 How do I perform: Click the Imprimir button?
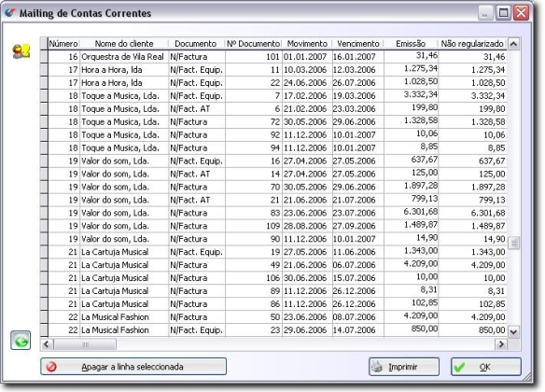coord(404,367)
